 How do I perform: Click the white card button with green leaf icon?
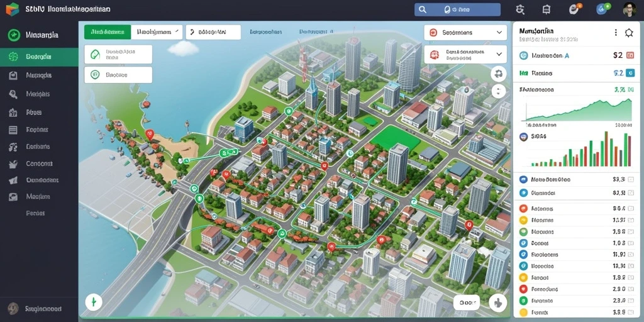(118, 55)
